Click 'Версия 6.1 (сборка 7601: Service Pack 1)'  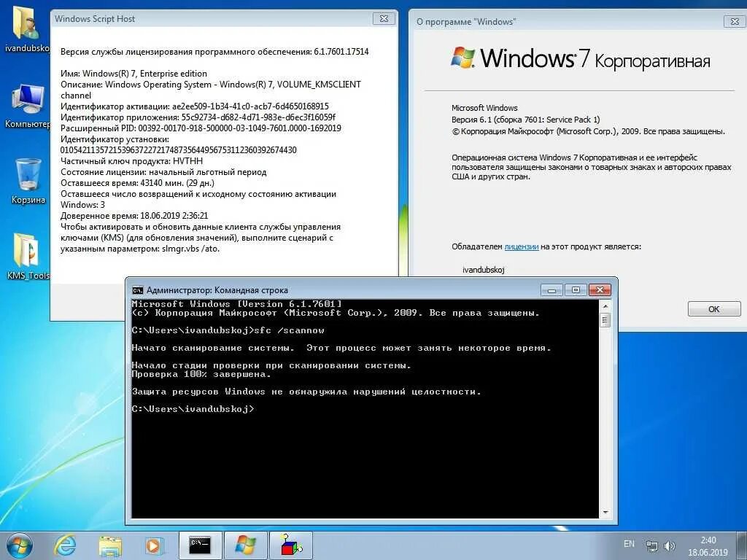click(525, 120)
